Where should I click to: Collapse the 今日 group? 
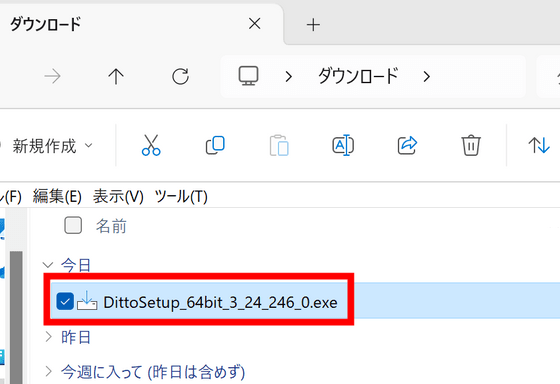point(48,265)
